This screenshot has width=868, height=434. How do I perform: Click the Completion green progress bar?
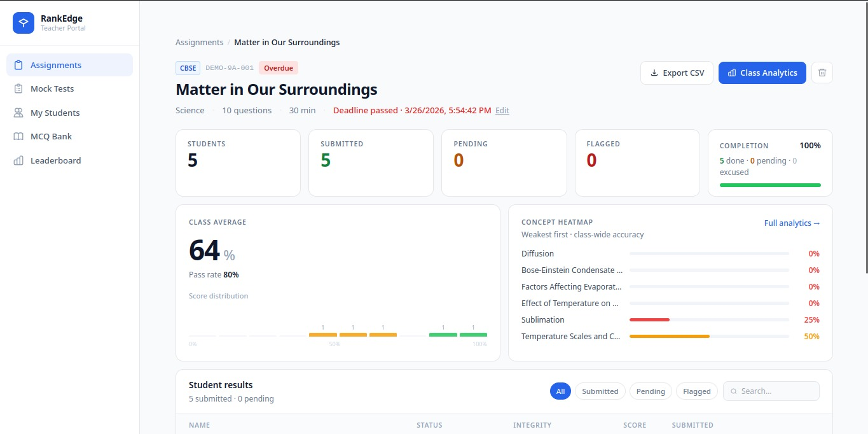770,185
